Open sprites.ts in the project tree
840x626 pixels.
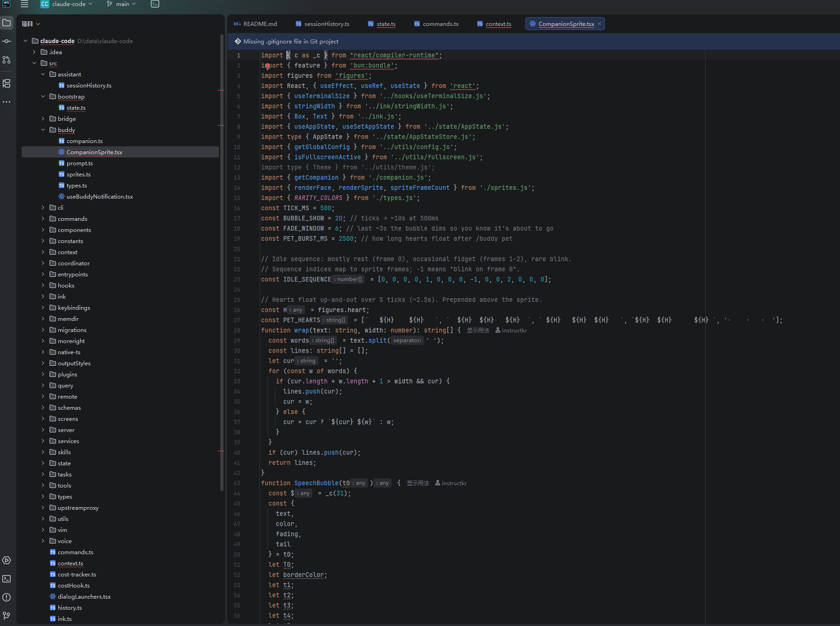pos(78,174)
